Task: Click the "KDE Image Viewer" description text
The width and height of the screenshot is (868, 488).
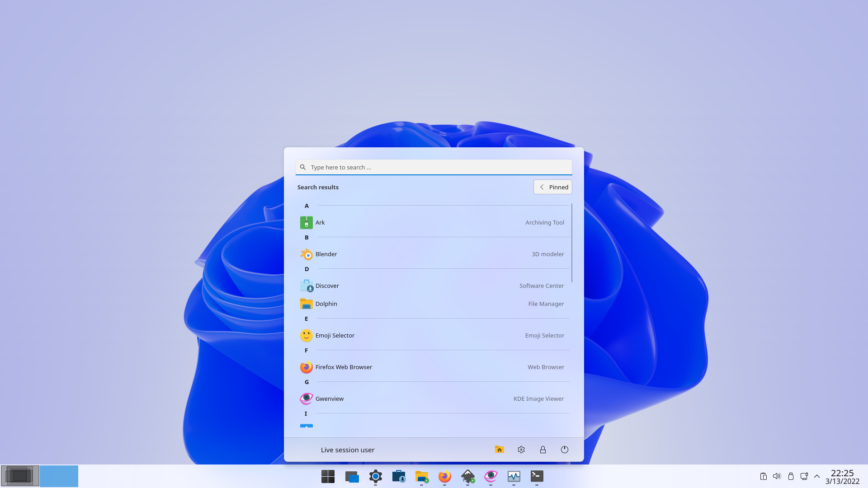Action: click(x=538, y=399)
